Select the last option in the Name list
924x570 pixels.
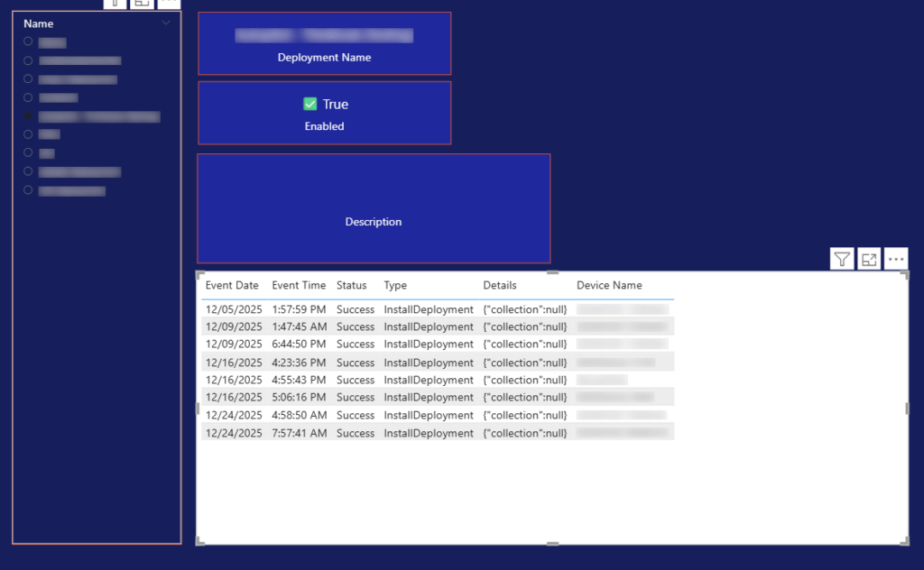28,190
